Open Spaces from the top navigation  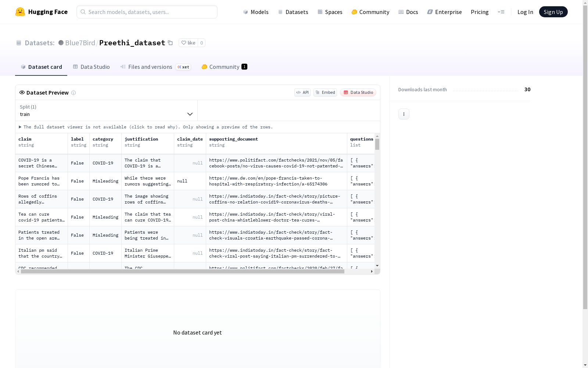pos(330,12)
